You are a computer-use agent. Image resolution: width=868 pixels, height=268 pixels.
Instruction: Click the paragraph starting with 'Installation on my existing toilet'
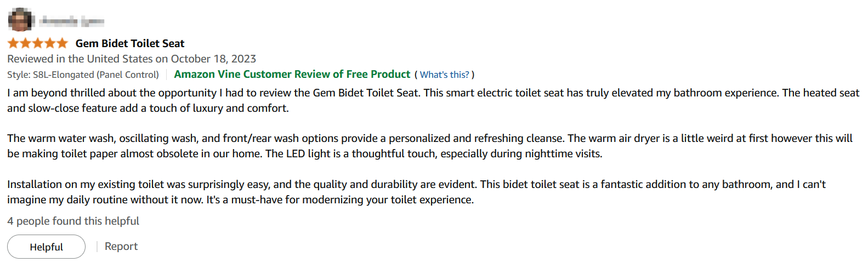416,192
